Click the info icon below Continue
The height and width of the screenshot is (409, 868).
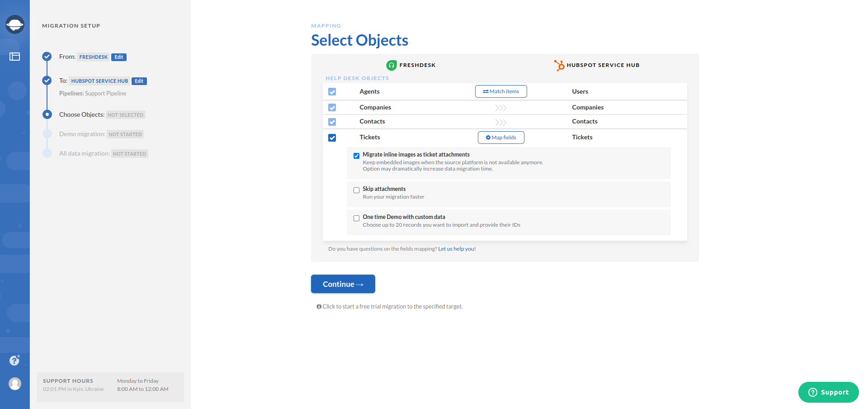[319, 306]
